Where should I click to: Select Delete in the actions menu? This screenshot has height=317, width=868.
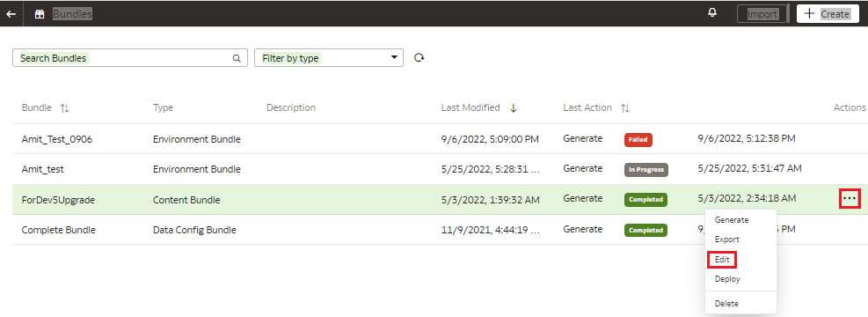tap(726, 304)
